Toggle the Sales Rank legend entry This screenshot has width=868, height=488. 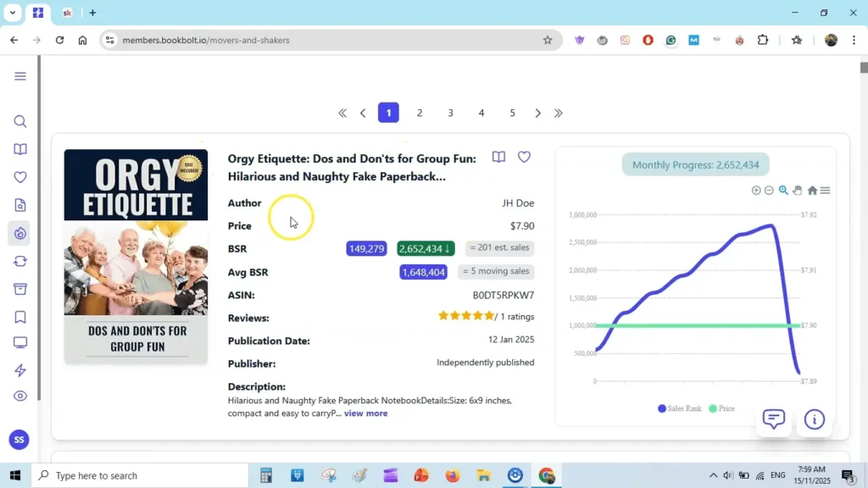678,408
